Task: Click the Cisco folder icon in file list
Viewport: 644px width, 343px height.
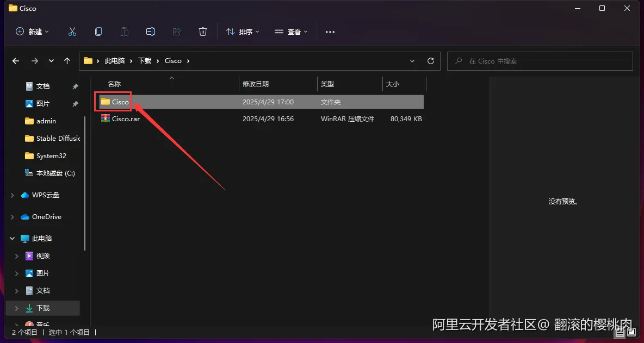Action: [x=106, y=102]
